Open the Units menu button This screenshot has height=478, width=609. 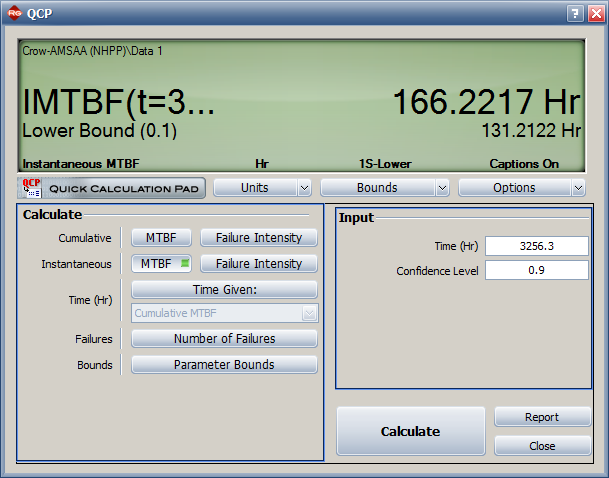[x=255, y=188]
